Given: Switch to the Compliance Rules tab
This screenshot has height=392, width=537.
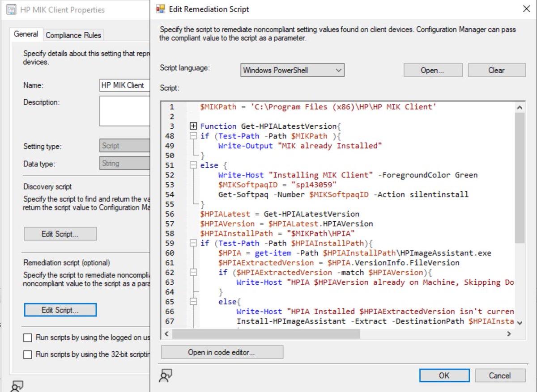Looking at the screenshot, I should [x=73, y=35].
